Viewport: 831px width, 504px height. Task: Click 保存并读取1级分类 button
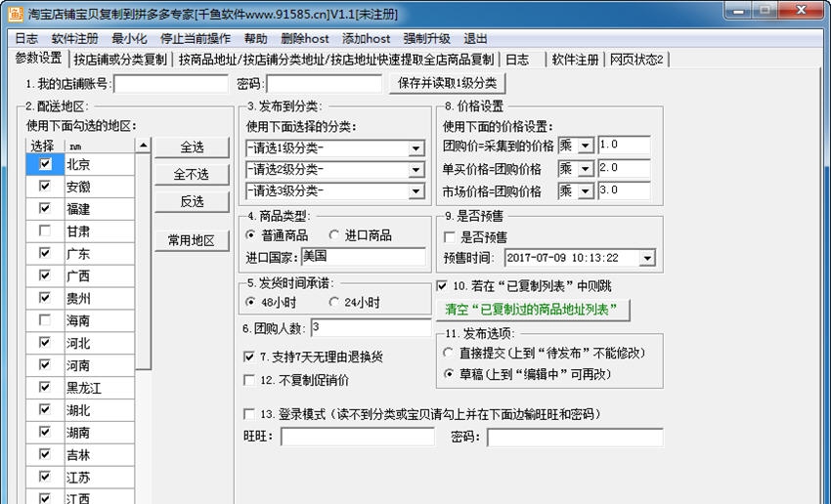click(x=448, y=83)
